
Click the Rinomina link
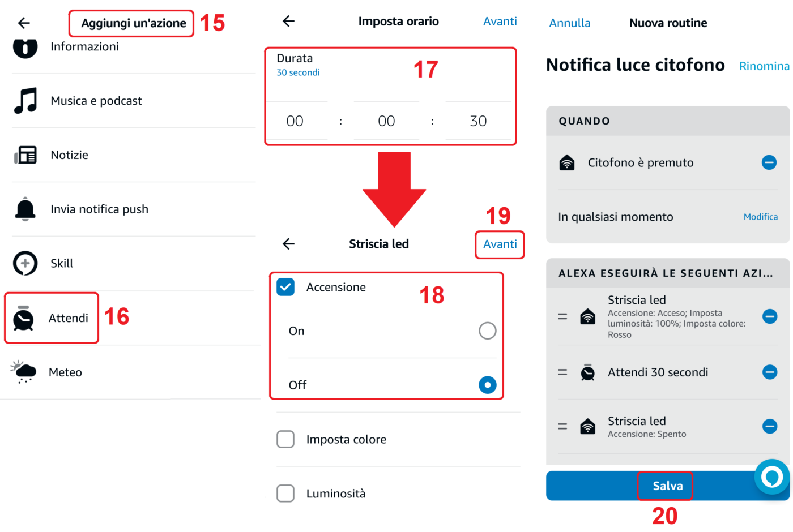764,66
